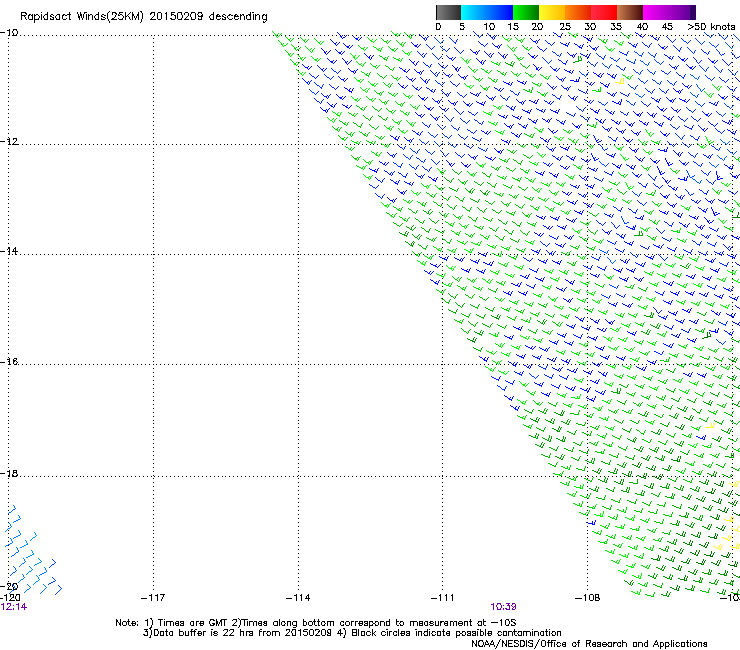
Task: Click the -117 longitude axis label
Action: (x=153, y=598)
